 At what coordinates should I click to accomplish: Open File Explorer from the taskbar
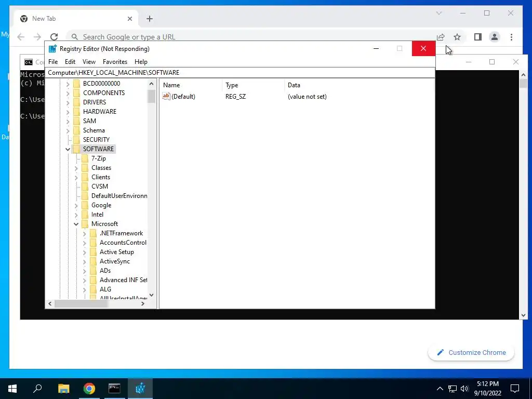(x=63, y=389)
